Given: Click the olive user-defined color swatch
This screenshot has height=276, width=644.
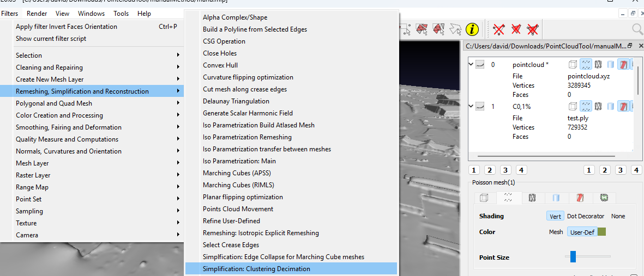Looking at the screenshot, I should (x=602, y=232).
